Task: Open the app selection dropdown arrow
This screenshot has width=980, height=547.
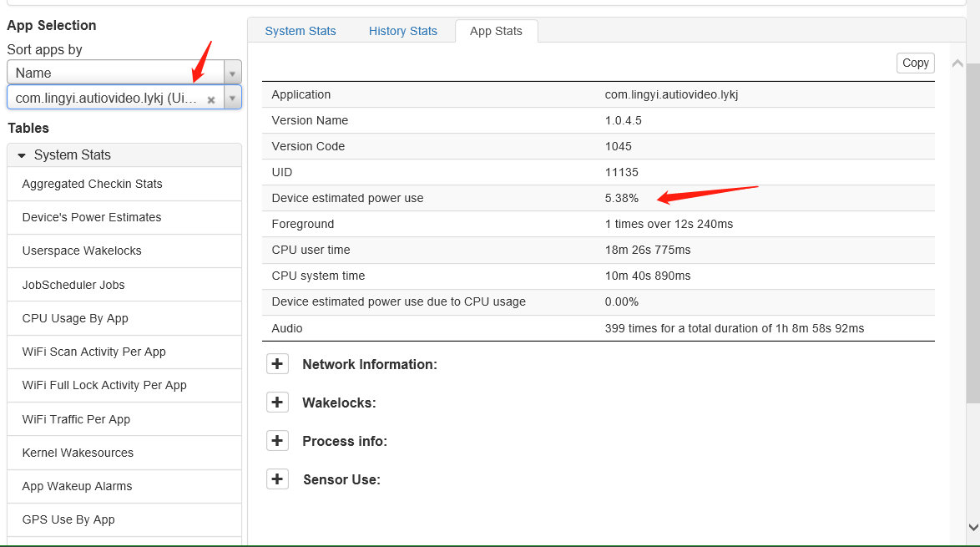Action: [x=233, y=99]
